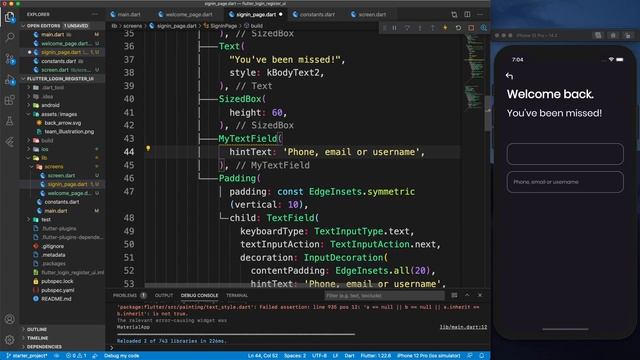
Task: Click the lightbulb code action on line 44
Action: coord(148,149)
